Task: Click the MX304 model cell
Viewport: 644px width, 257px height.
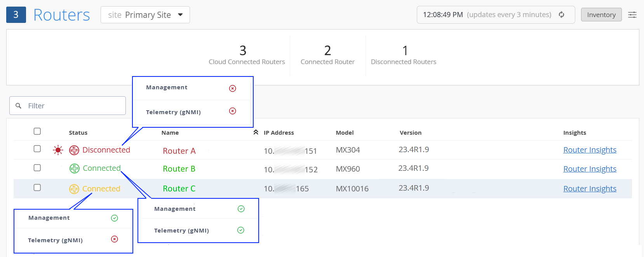Action: [x=348, y=150]
